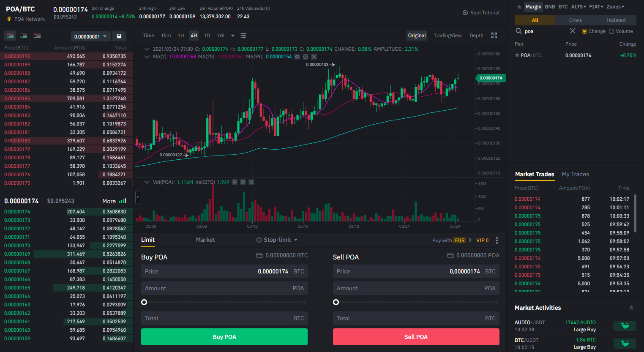Open the order book precision dropdown
This screenshot has height=352, width=644.
coord(90,36)
